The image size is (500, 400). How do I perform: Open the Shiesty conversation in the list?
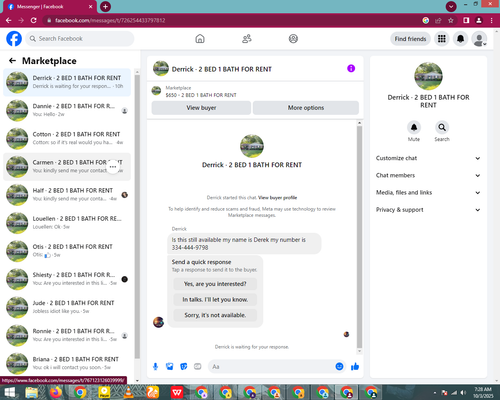pyautogui.click(x=67, y=279)
